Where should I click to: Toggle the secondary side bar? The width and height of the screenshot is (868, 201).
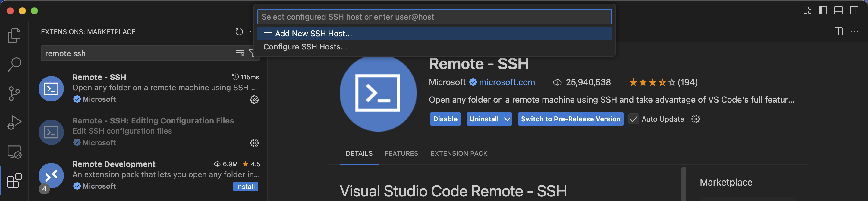(x=854, y=11)
